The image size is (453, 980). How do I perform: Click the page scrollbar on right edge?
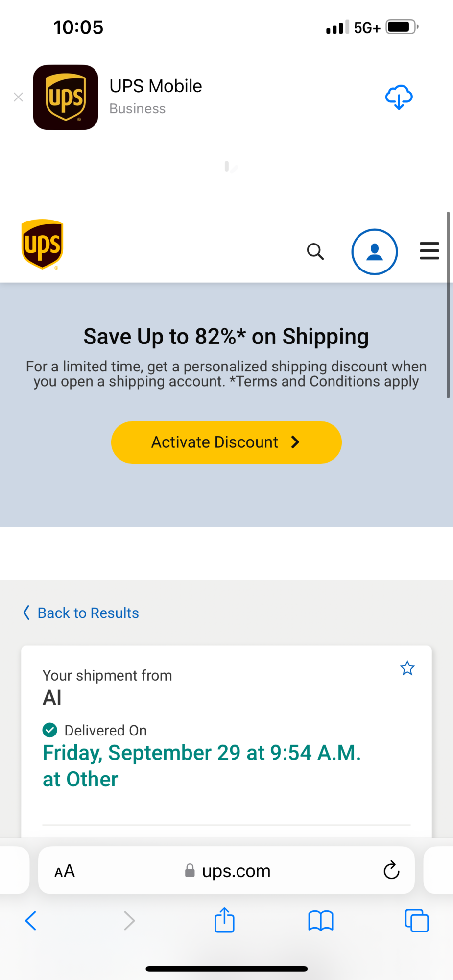coord(448,305)
